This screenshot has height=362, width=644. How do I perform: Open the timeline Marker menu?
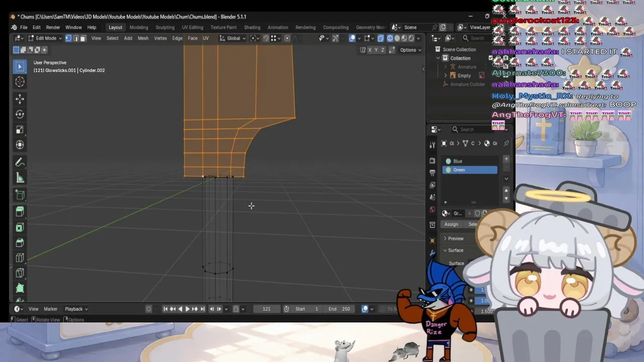pos(50,309)
